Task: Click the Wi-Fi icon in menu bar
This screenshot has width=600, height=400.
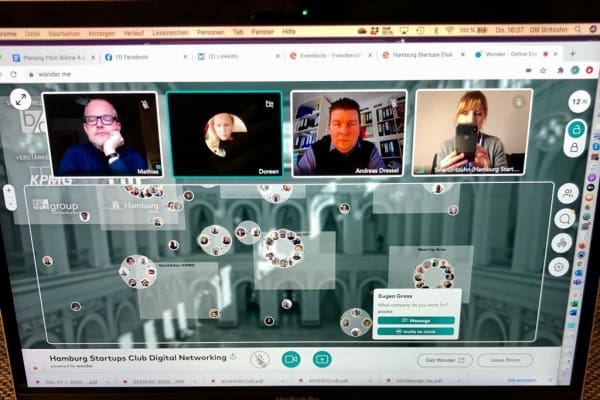Action: click(450, 30)
